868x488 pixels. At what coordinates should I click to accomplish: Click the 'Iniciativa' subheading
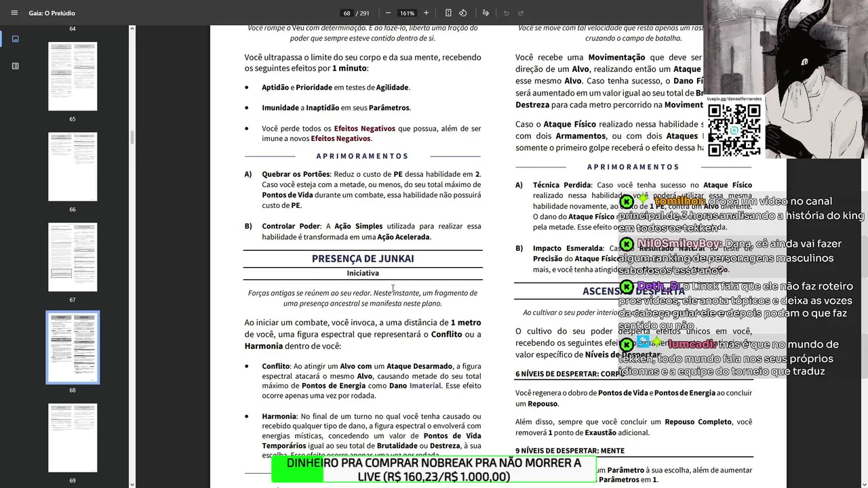[363, 273]
